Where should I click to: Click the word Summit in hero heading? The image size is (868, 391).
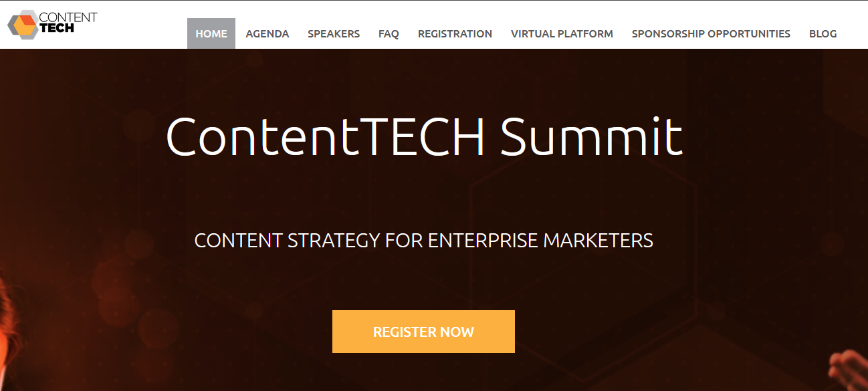(591, 136)
